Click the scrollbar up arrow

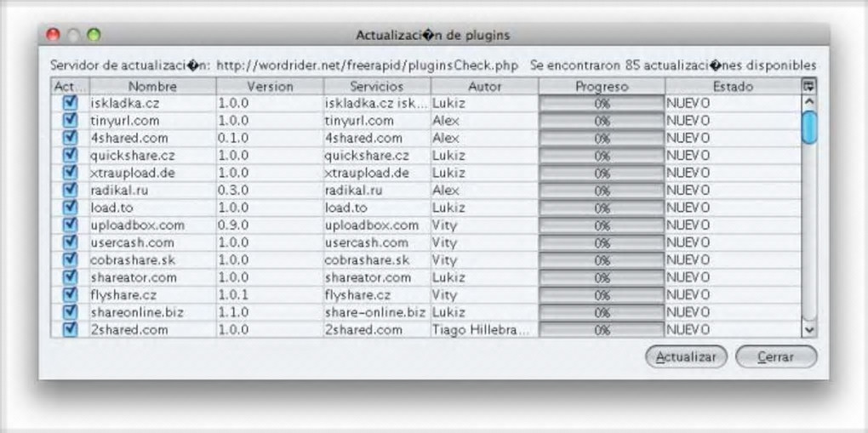click(809, 102)
